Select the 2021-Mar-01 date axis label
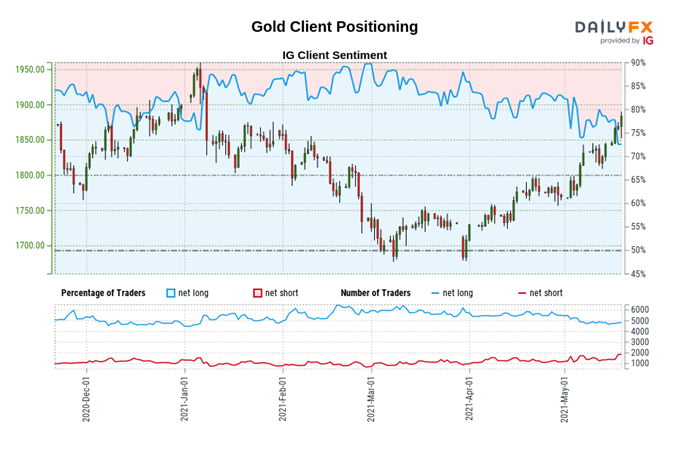This screenshot has height=453, width=680. coord(371,399)
